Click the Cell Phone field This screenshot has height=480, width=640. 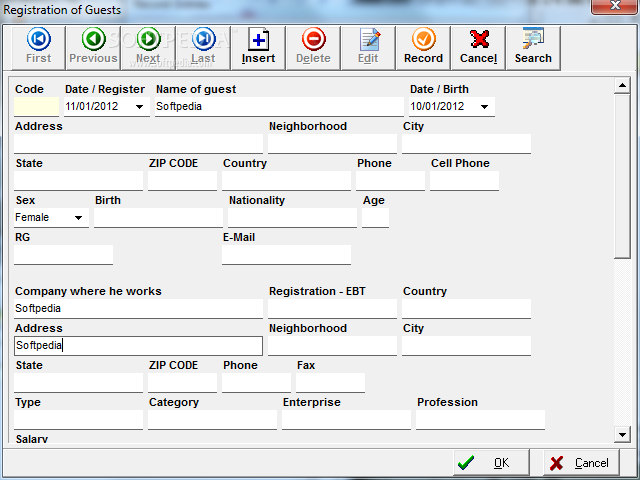coord(464,181)
